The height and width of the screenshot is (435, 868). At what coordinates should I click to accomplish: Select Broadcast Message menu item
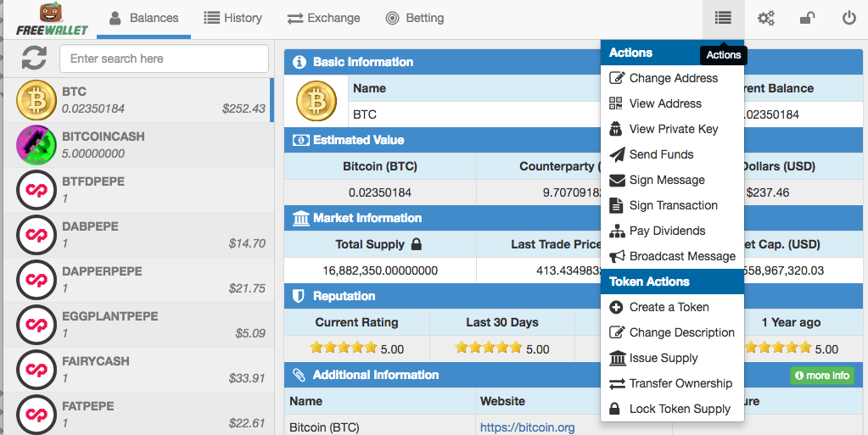[672, 256]
